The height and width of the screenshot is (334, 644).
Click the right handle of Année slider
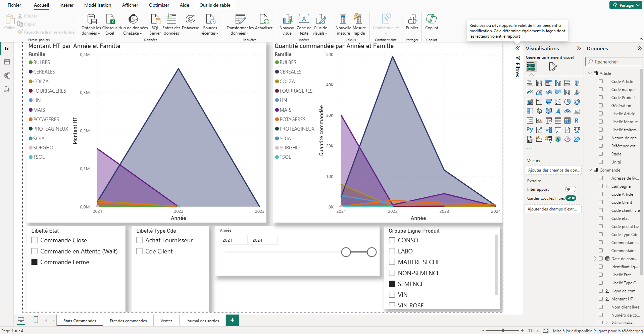(x=371, y=252)
